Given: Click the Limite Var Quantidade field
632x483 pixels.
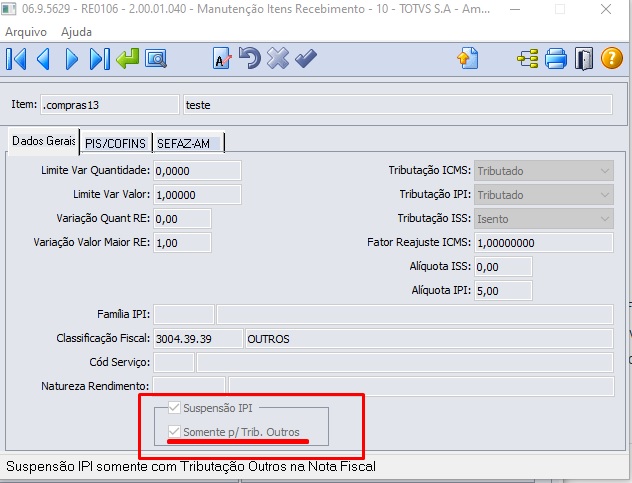Looking at the screenshot, I should click(197, 171).
